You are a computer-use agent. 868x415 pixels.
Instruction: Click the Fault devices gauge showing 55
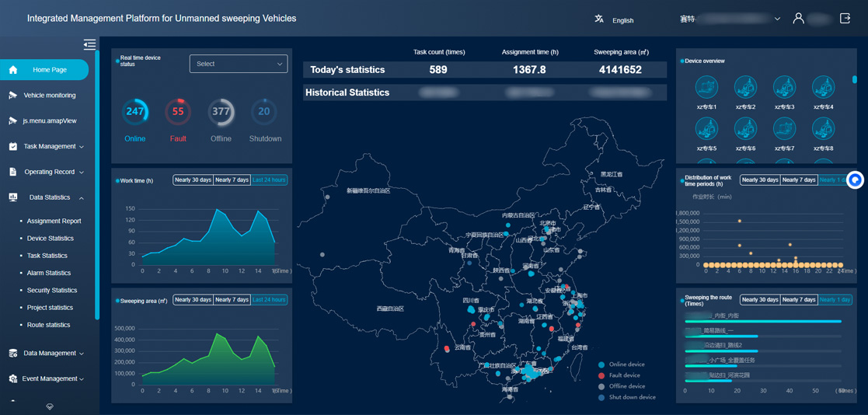click(x=178, y=113)
